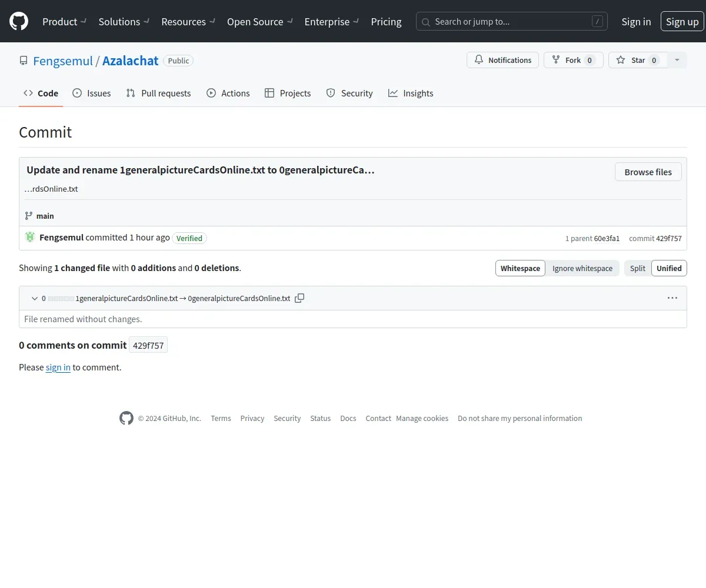Open the Product menu

(x=65, y=22)
